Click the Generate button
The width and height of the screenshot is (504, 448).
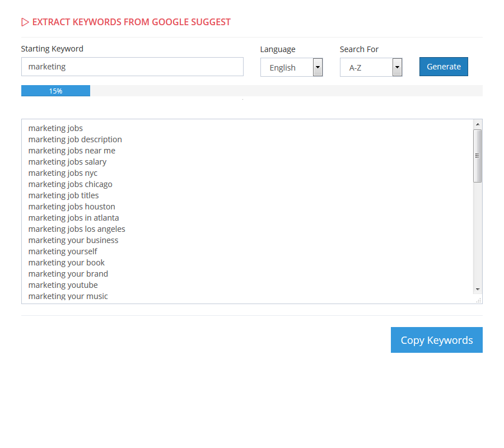coord(444,67)
